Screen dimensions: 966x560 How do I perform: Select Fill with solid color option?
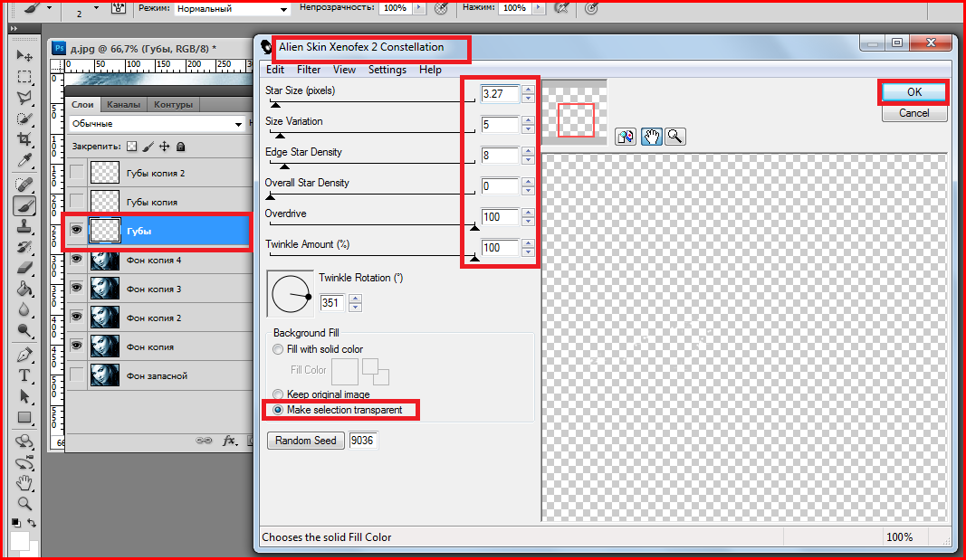[x=278, y=349]
